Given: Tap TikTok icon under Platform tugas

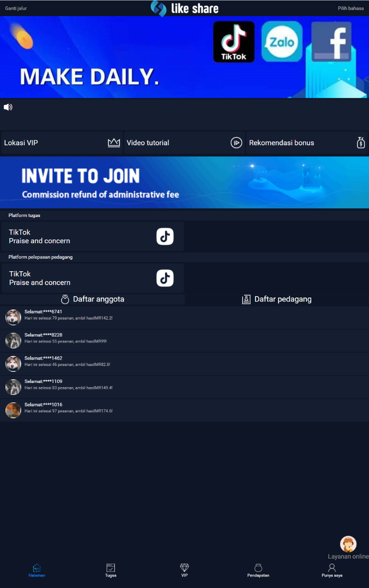Looking at the screenshot, I should (x=165, y=236).
